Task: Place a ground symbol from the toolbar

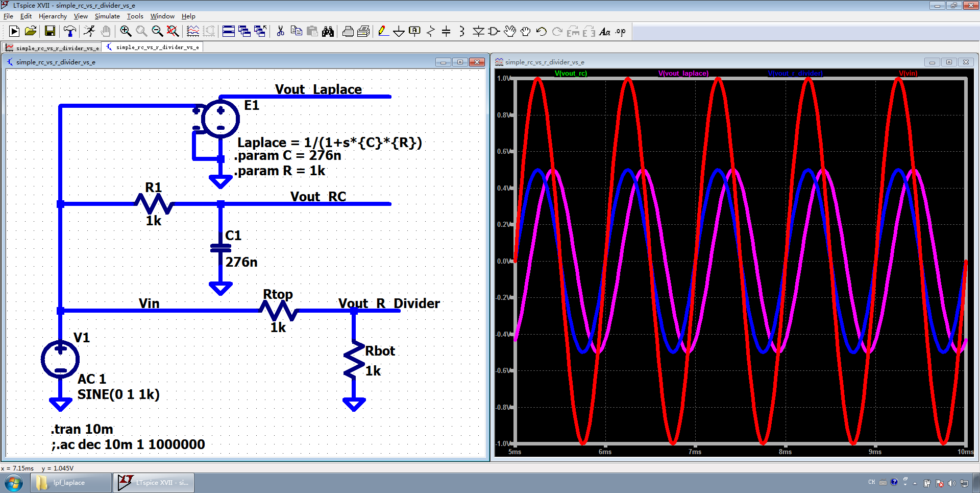Action: 399,32
